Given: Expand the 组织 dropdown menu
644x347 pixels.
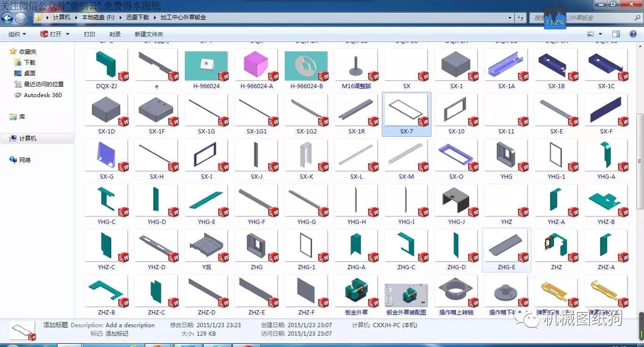Looking at the screenshot, I should (x=17, y=34).
